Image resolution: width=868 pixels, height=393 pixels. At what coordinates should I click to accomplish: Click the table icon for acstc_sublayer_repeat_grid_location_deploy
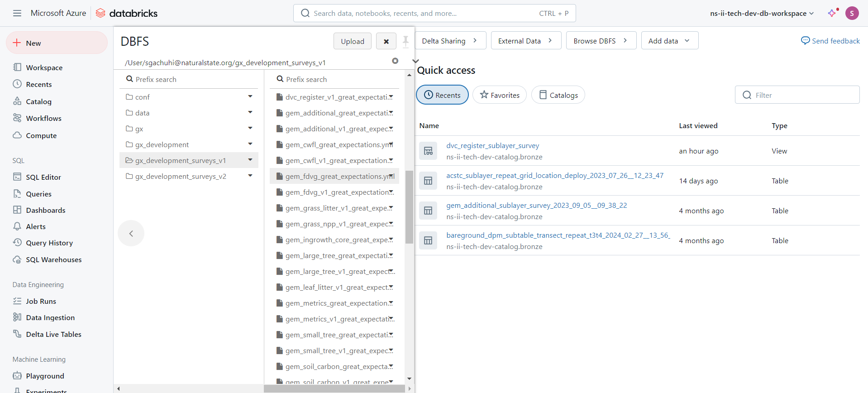428,181
